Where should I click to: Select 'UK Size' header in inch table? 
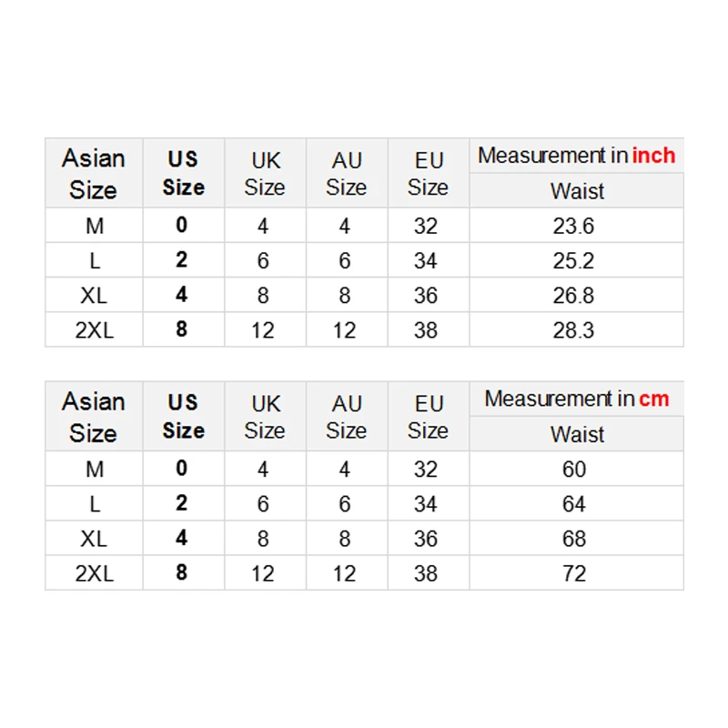coord(265,174)
